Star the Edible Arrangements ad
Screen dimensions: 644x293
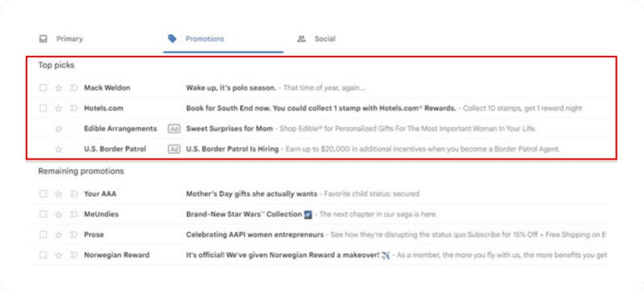click(x=58, y=129)
